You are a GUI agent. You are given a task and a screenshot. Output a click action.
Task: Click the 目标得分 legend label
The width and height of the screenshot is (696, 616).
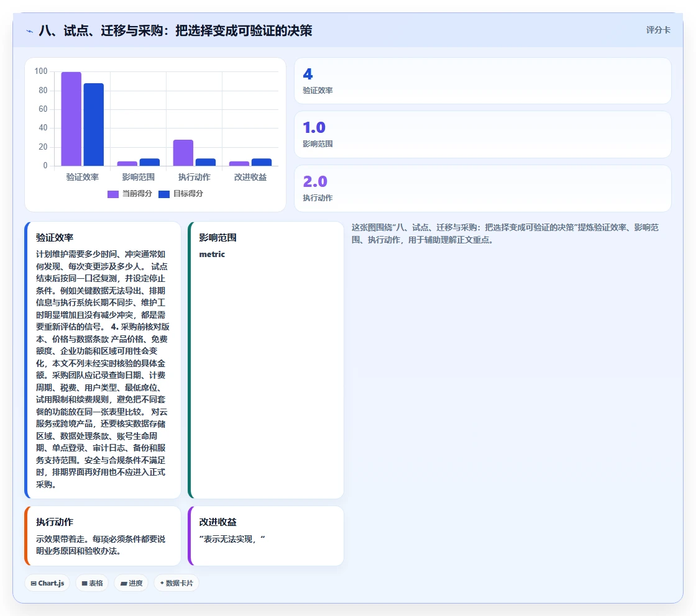click(188, 194)
